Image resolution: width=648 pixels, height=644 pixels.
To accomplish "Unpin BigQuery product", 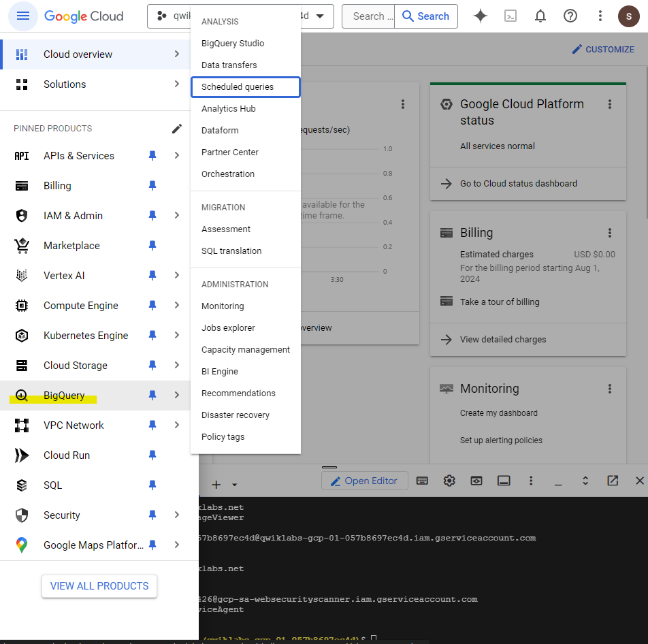I will pyautogui.click(x=152, y=395).
